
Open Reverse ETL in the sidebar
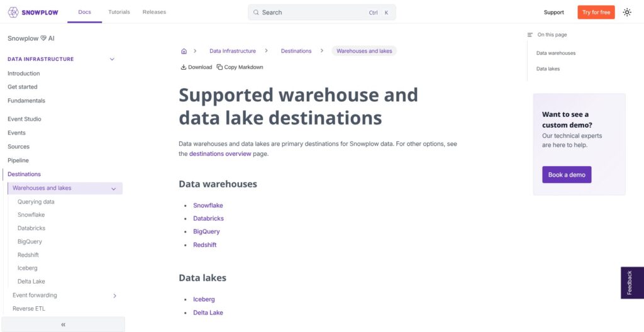point(29,309)
